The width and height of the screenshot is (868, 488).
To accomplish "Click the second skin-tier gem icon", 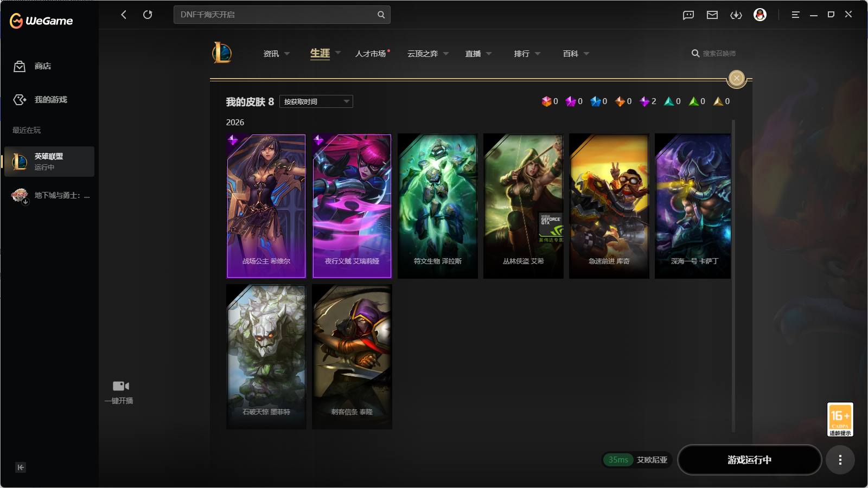I will point(571,101).
